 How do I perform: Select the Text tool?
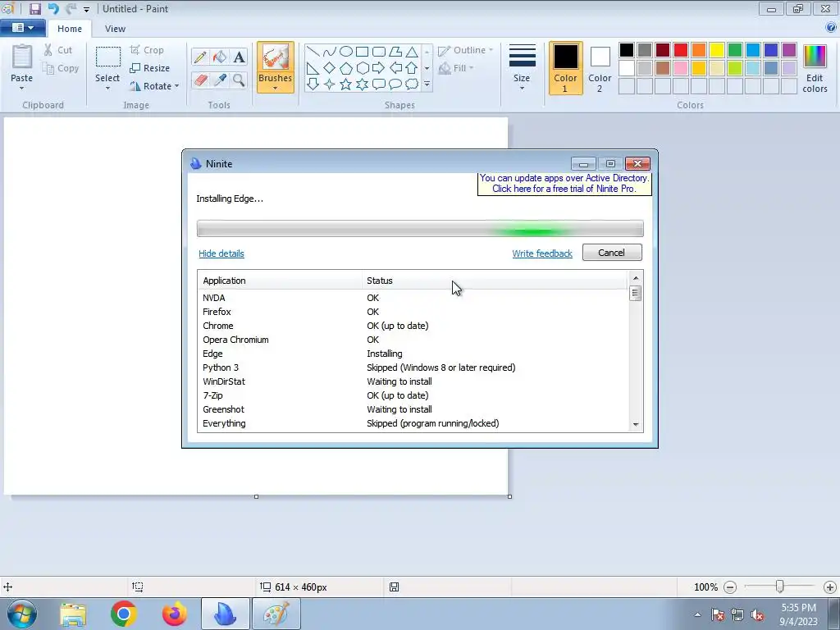pos(239,57)
